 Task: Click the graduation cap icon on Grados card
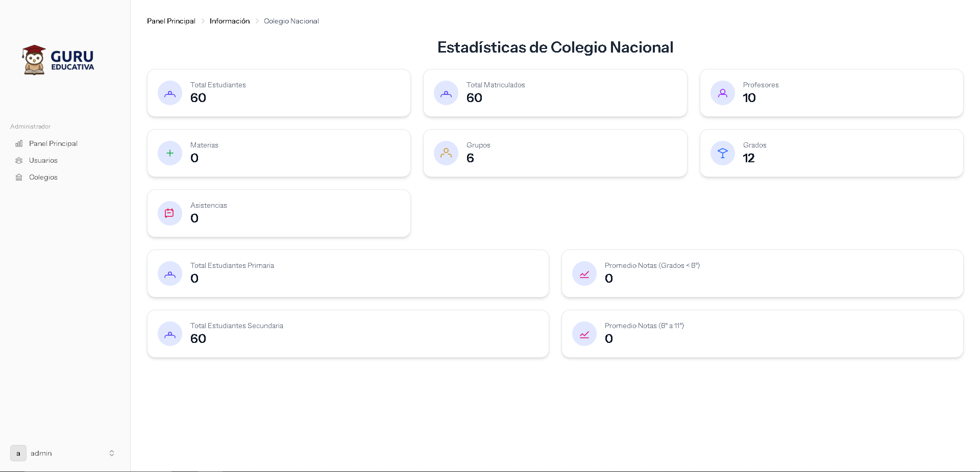(x=722, y=153)
